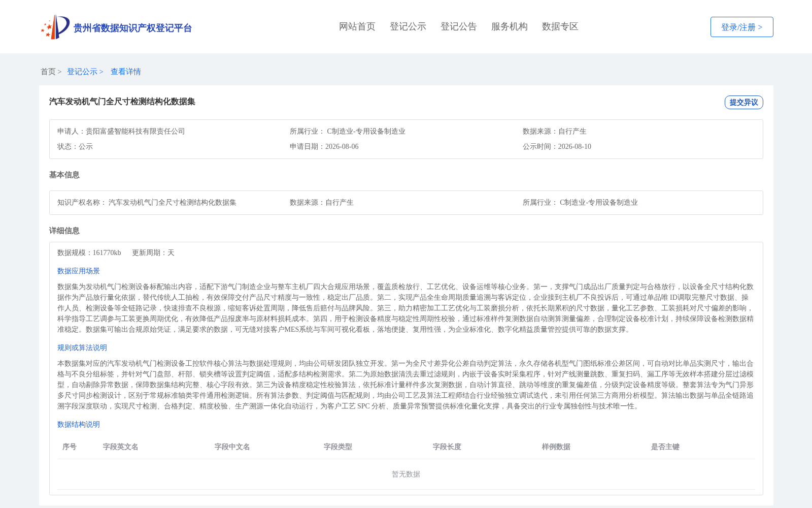Click the 暂无数据 empty table message
This screenshot has width=812, height=508.
tap(406, 474)
